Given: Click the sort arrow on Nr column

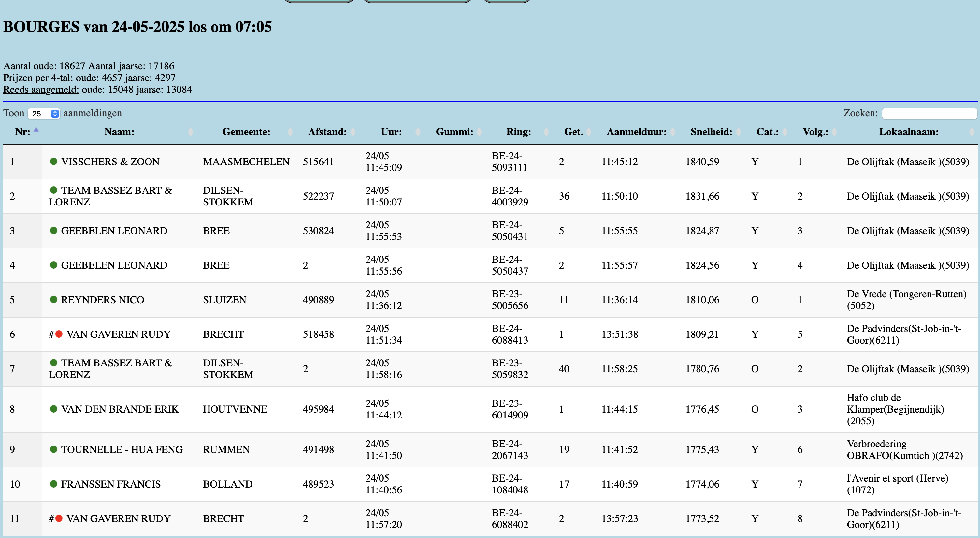Looking at the screenshot, I should click(x=36, y=130).
